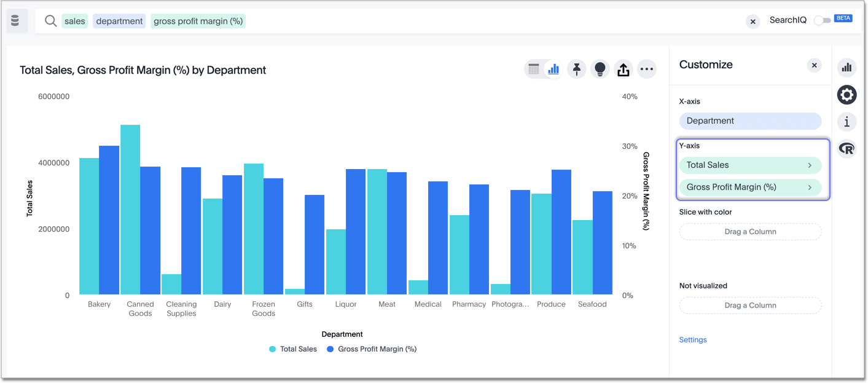Image resolution: width=868 pixels, height=383 pixels.
Task: Show the info sidebar icon
Action: (846, 122)
